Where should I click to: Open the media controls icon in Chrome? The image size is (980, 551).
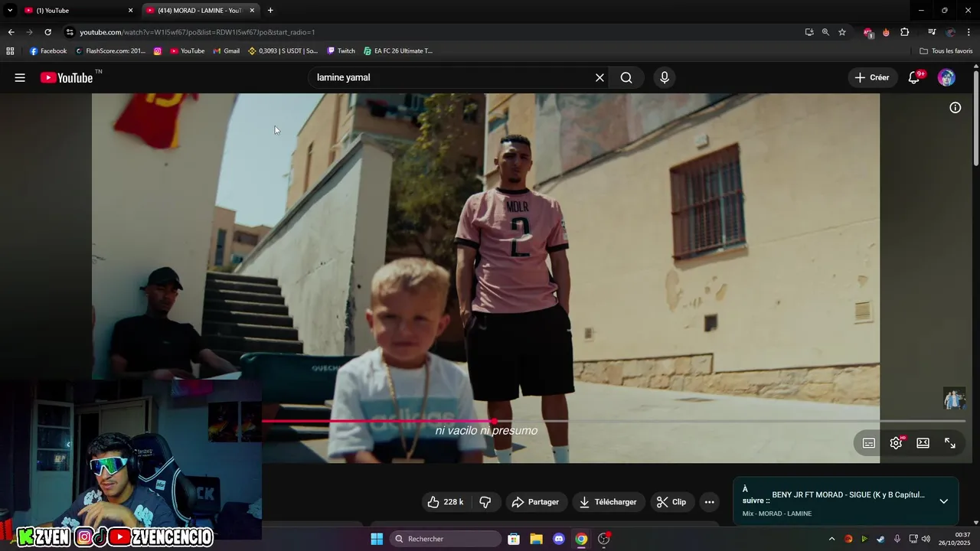(x=932, y=32)
